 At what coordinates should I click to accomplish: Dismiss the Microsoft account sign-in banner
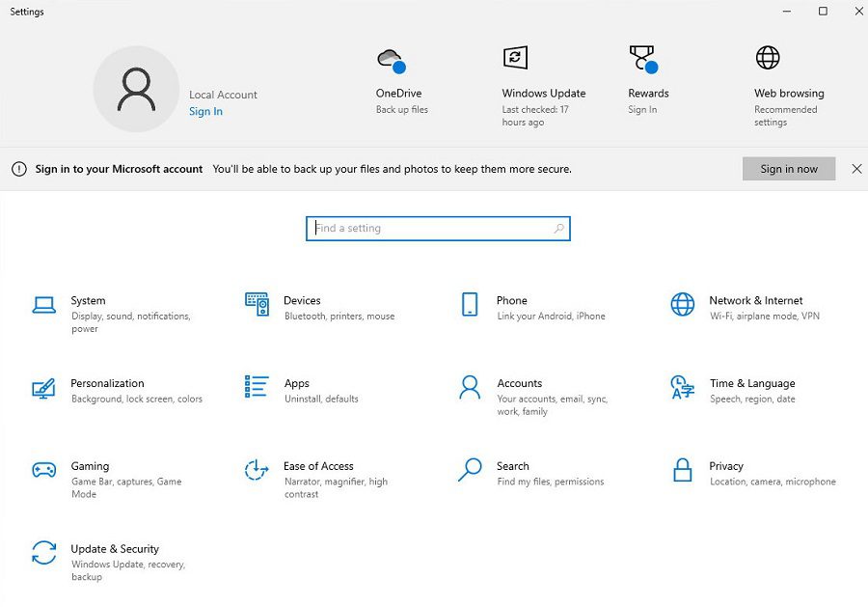click(856, 169)
